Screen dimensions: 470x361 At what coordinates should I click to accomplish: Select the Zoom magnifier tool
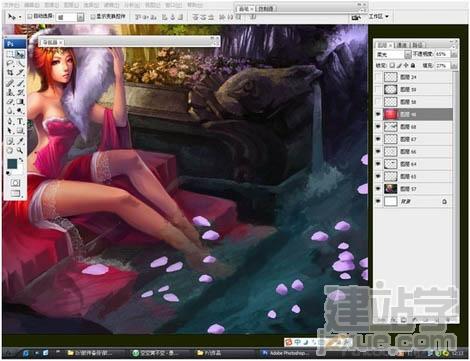[20, 150]
